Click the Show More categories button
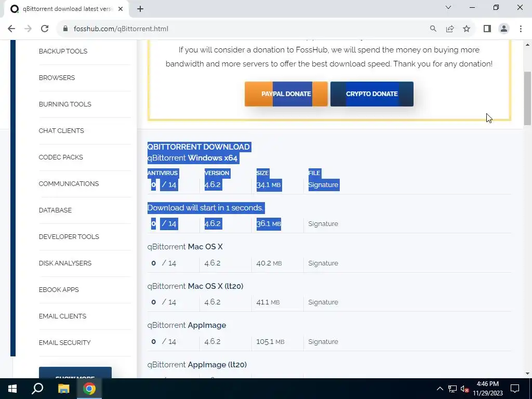This screenshot has width=532, height=399. [x=75, y=373]
